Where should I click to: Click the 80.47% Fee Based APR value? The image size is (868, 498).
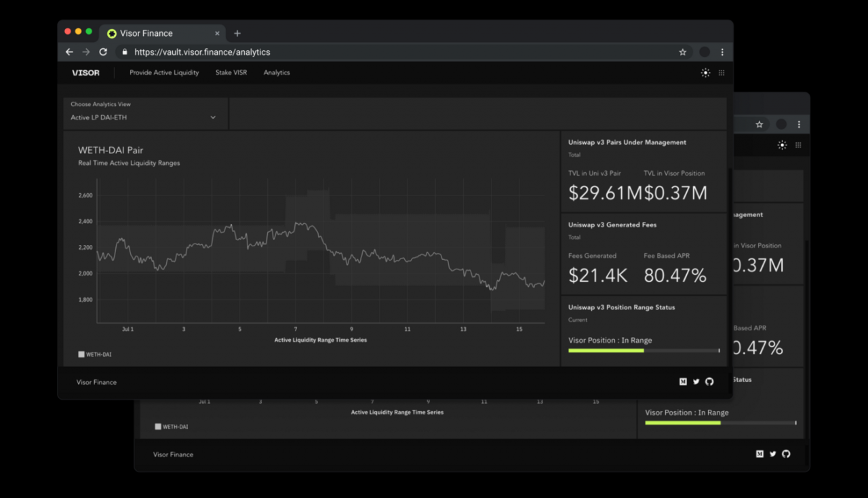click(675, 275)
